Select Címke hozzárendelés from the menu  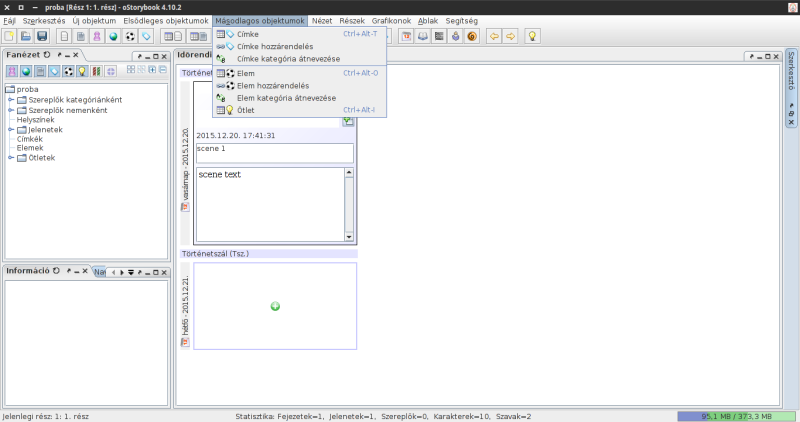[x=274, y=46]
